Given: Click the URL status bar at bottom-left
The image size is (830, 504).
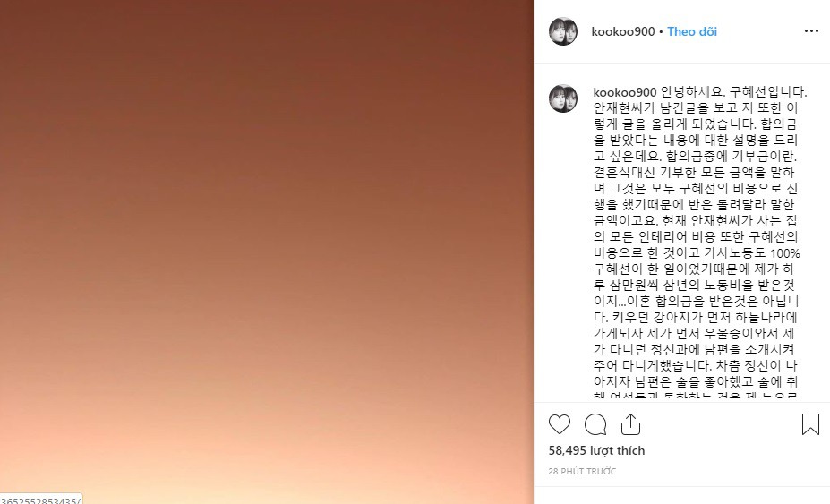Looking at the screenshot, I should point(41,500).
